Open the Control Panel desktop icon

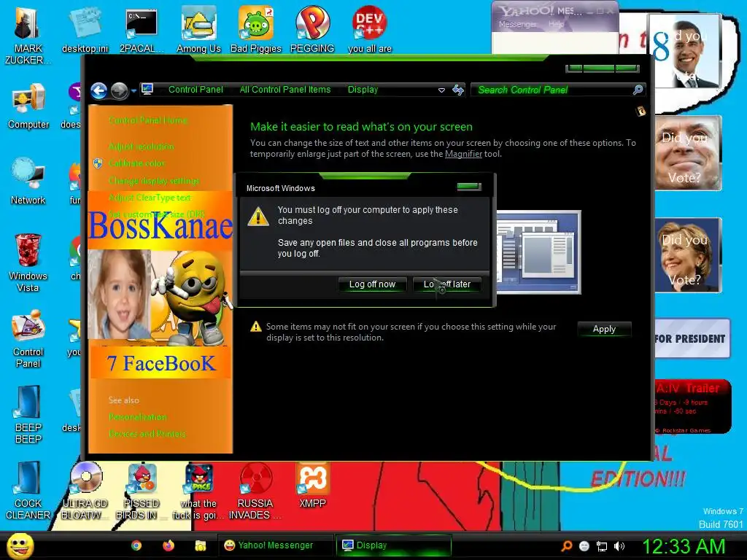28,339
